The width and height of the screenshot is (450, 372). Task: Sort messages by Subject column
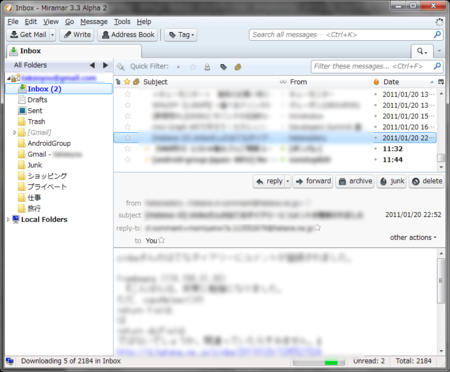(210, 82)
